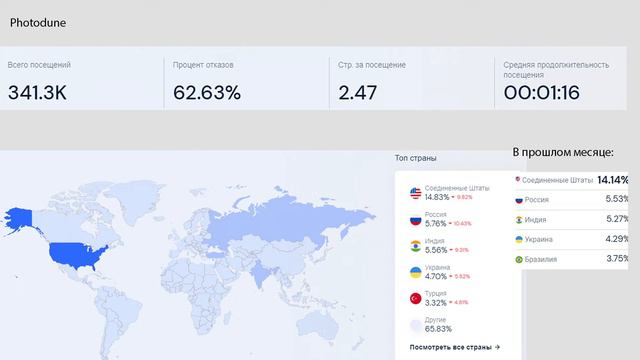The image size is (640, 360).
Task: Click the В прошлом месяце heading
Action: click(x=563, y=152)
